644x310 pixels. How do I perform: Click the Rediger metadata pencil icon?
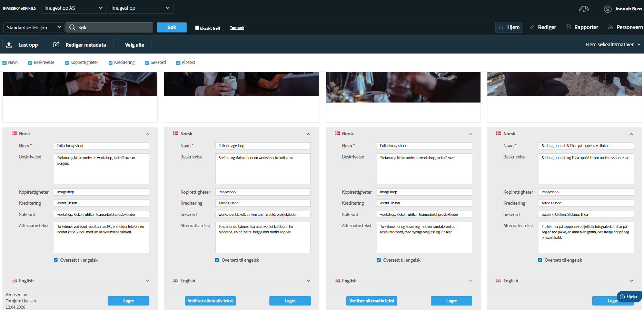pyautogui.click(x=56, y=45)
